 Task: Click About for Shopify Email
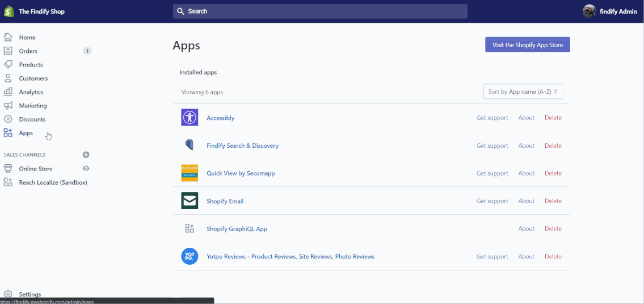(x=526, y=201)
